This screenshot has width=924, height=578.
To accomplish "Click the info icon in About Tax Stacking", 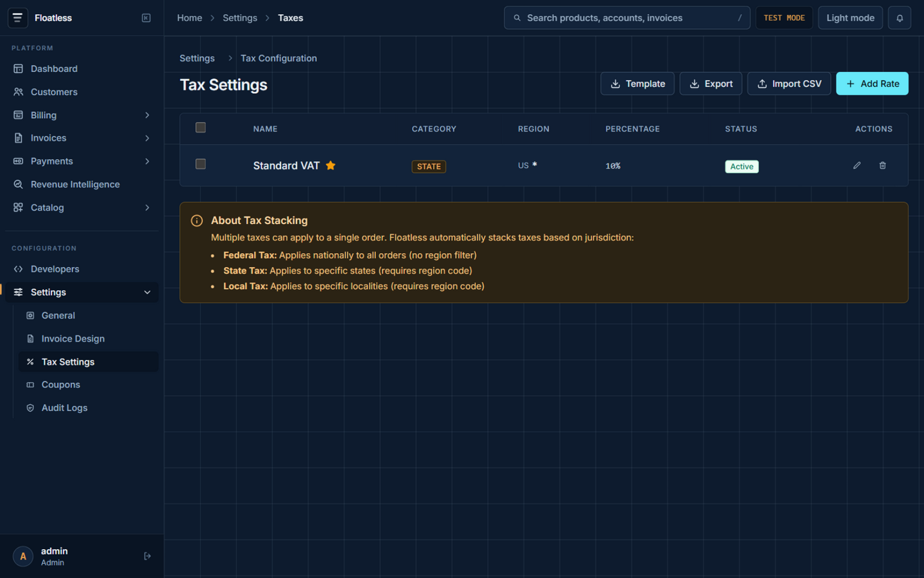I will (197, 221).
